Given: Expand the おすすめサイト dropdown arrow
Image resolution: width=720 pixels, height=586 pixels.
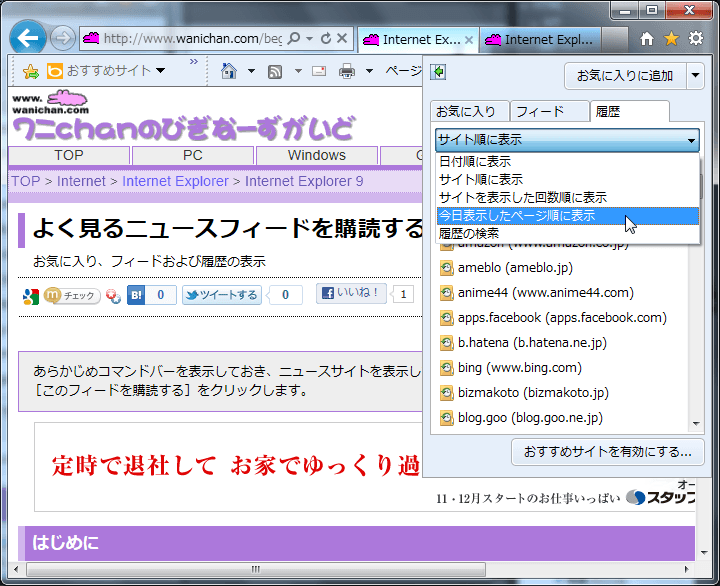Looking at the screenshot, I should [160, 71].
